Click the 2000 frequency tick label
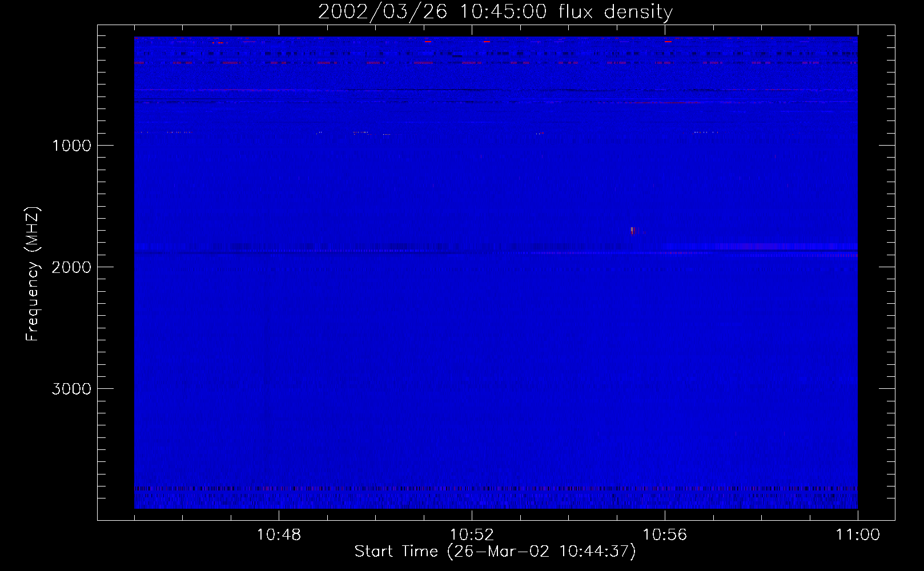This screenshot has width=924, height=571. click(x=71, y=267)
